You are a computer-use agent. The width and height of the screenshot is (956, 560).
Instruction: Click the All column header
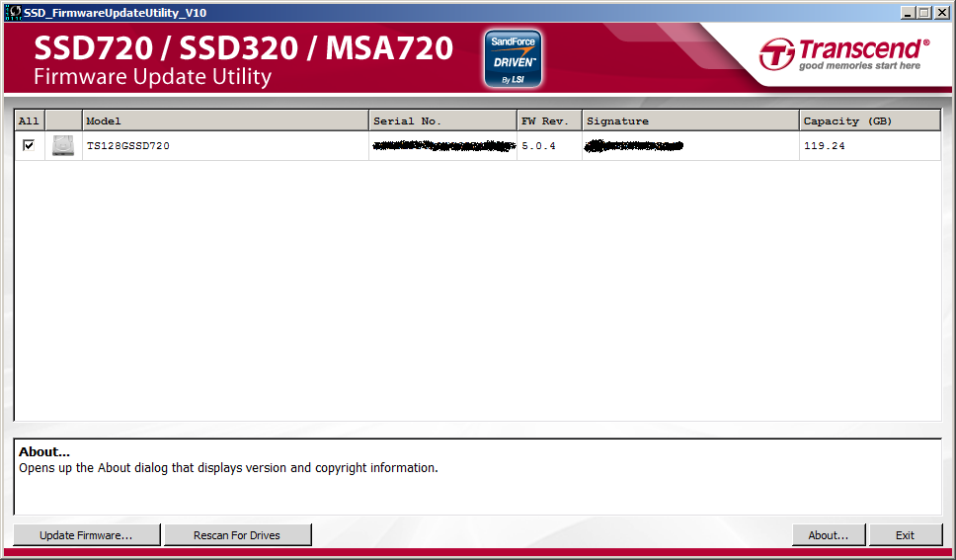(30, 120)
